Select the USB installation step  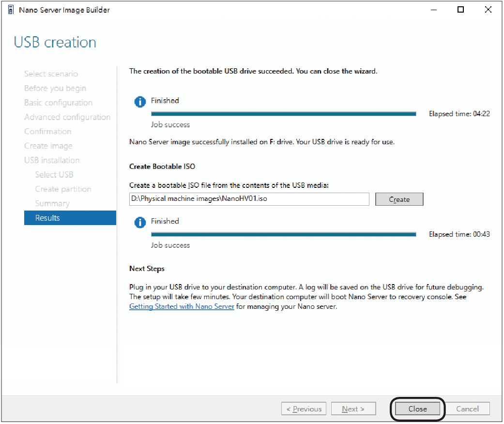(52, 160)
